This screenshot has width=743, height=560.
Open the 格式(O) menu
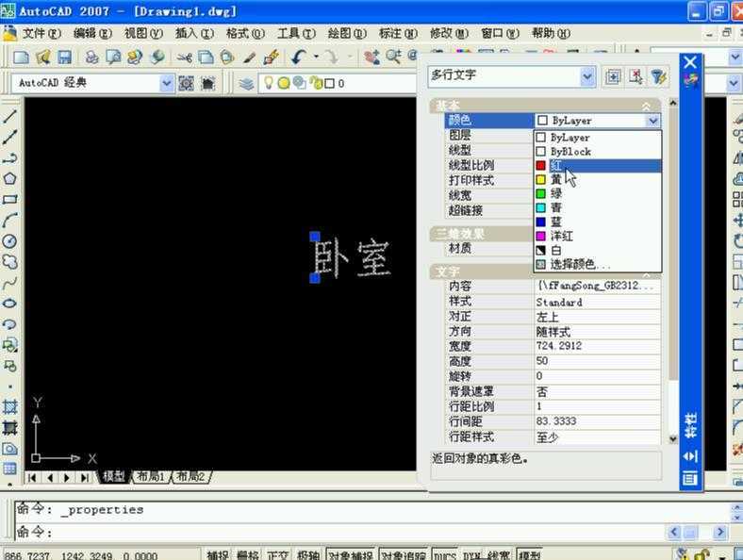pyautogui.click(x=245, y=34)
